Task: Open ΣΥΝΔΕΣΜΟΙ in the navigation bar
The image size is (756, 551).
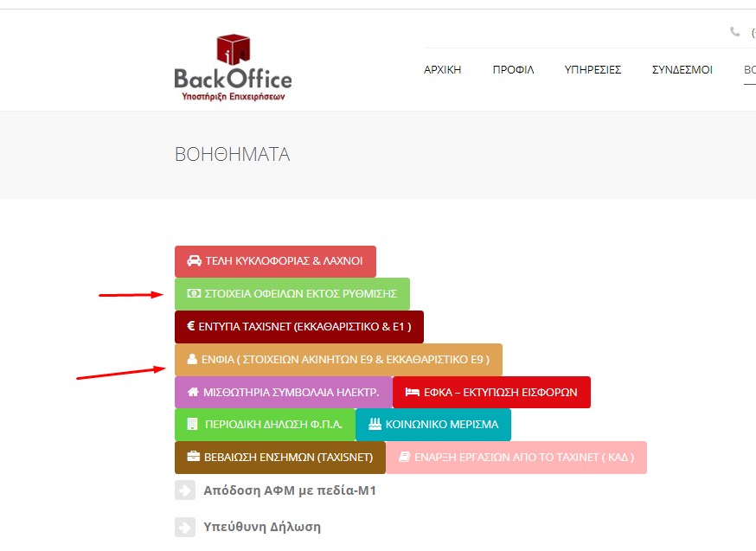Action: [x=682, y=70]
